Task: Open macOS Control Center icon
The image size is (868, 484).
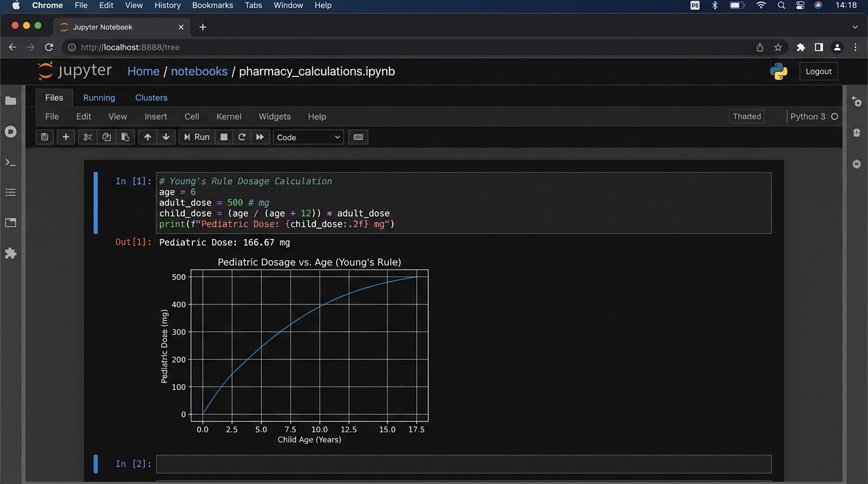Action: pyautogui.click(x=800, y=5)
